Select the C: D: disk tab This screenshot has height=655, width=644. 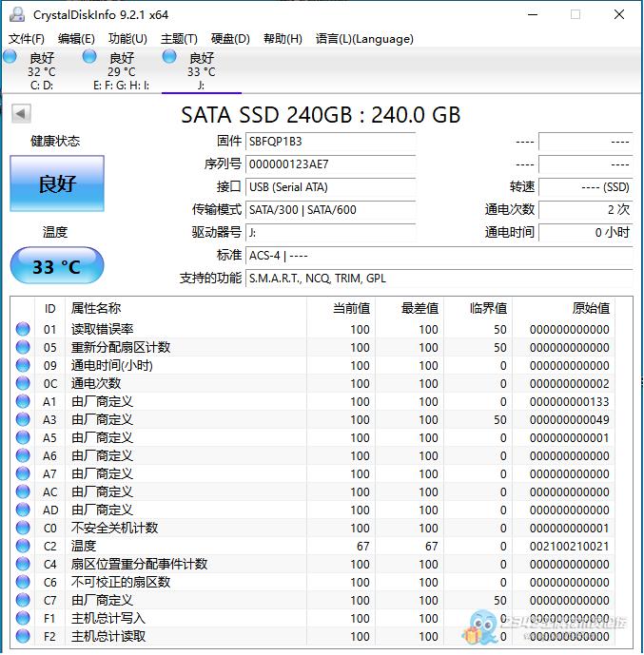click(42, 71)
